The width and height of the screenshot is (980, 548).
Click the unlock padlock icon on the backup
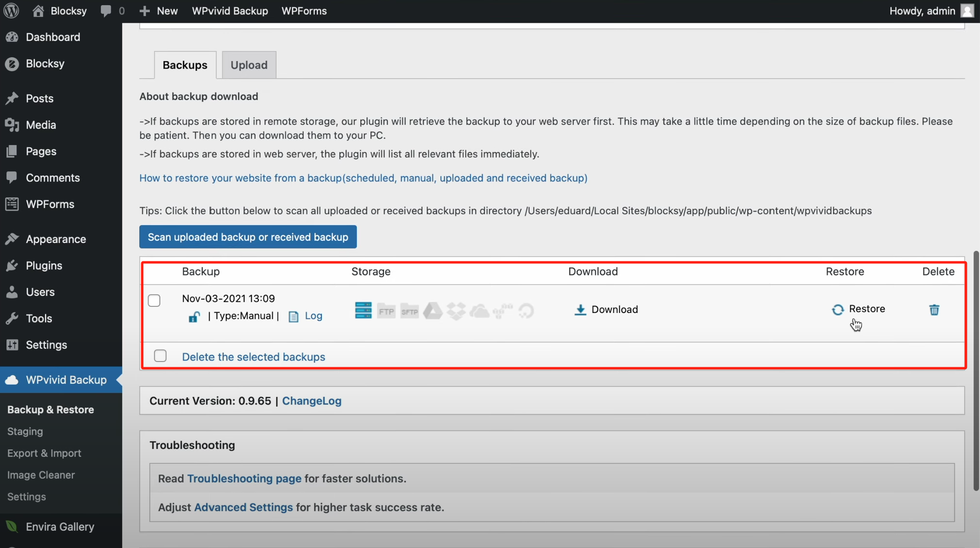pyautogui.click(x=194, y=317)
